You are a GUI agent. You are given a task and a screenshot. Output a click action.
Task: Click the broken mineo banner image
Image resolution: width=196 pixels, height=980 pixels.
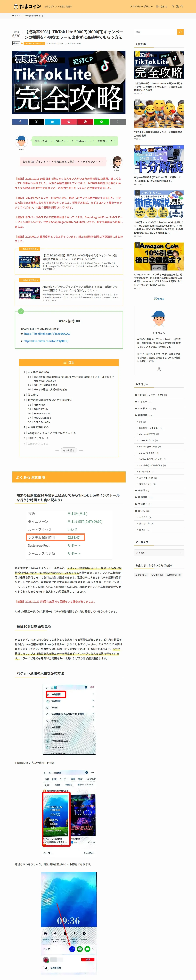click(159, 299)
